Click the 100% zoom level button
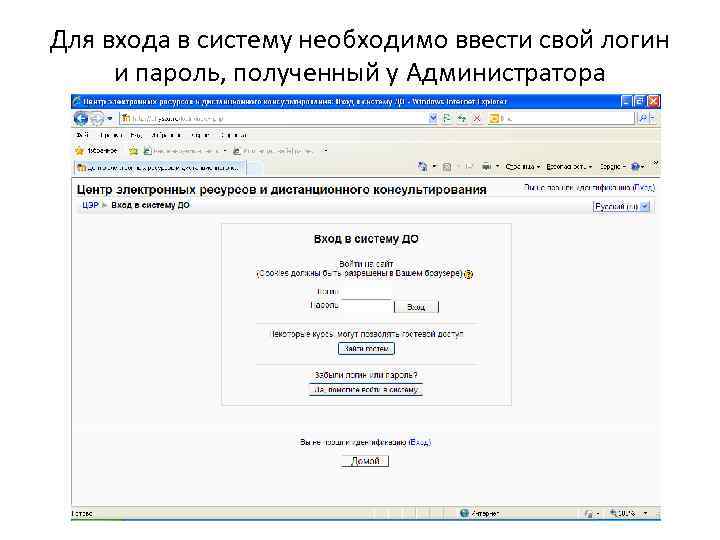 623,513
